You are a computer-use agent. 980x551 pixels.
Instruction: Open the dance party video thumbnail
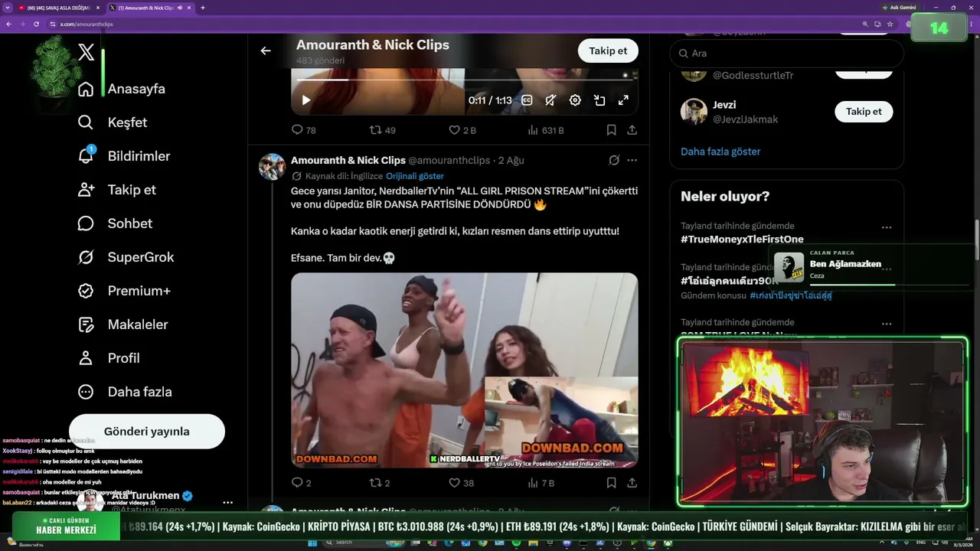(x=464, y=370)
